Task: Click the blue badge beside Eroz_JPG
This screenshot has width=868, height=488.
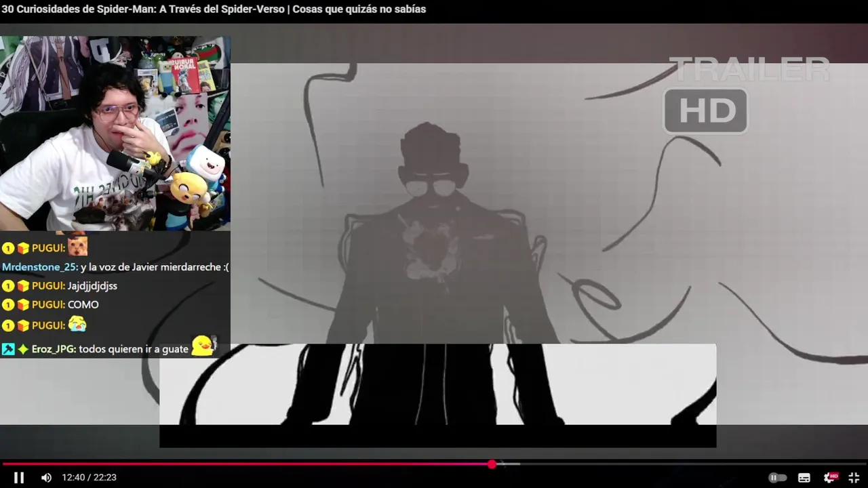Action: pyautogui.click(x=8, y=349)
